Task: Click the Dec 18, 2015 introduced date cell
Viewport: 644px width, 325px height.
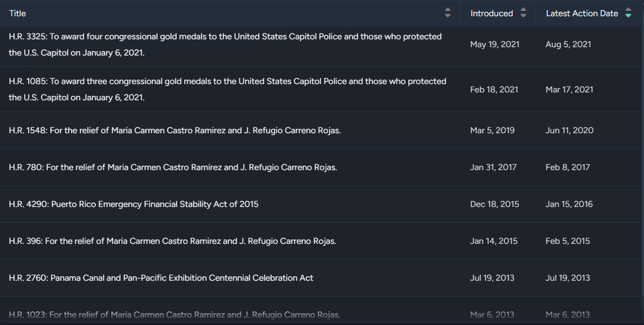Action: click(494, 204)
